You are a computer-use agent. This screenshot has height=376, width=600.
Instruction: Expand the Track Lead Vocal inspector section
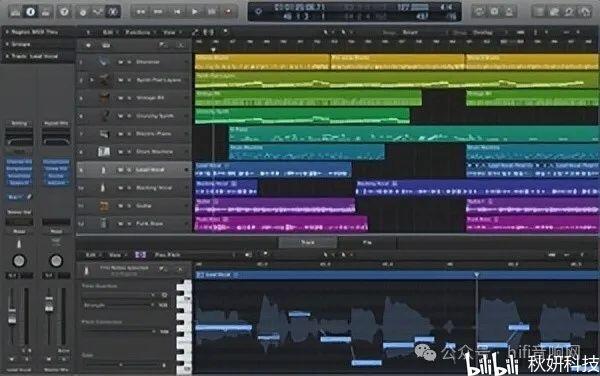pyautogui.click(x=7, y=56)
